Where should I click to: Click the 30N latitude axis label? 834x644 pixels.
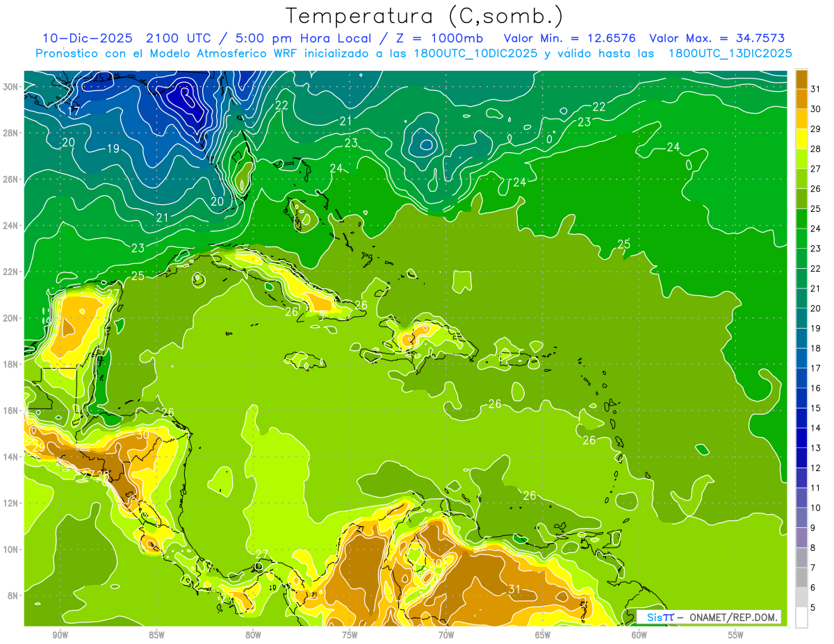coord(12,87)
